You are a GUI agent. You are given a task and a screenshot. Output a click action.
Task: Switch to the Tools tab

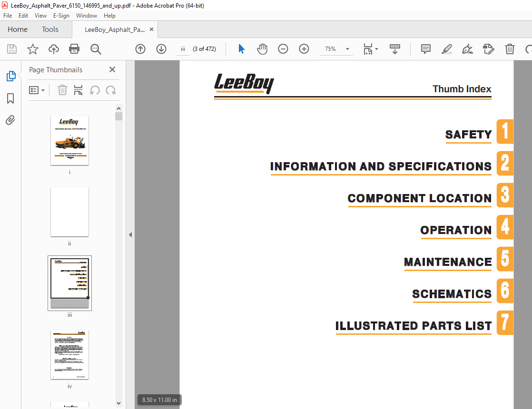[x=50, y=29]
